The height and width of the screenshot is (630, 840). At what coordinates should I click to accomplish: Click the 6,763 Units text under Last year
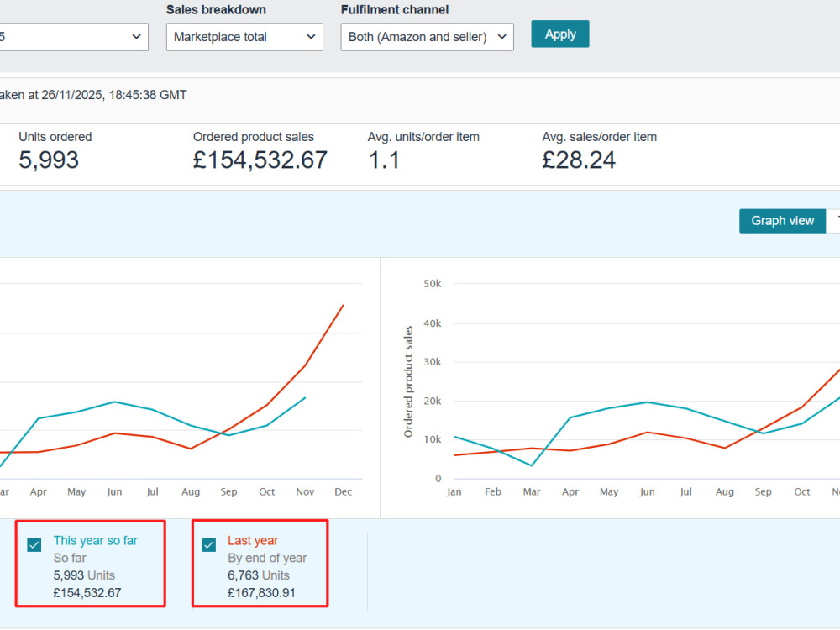tap(258, 575)
